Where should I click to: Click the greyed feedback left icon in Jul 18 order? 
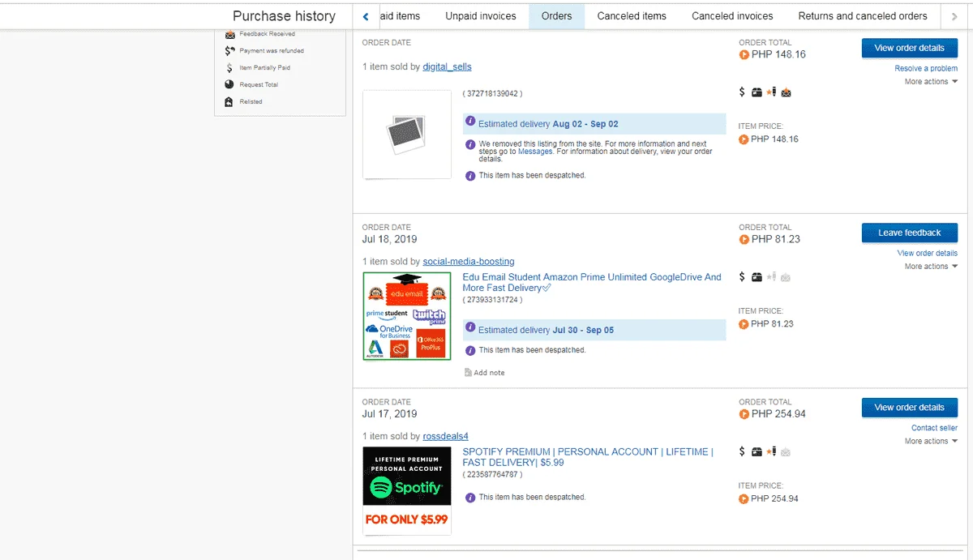click(771, 277)
